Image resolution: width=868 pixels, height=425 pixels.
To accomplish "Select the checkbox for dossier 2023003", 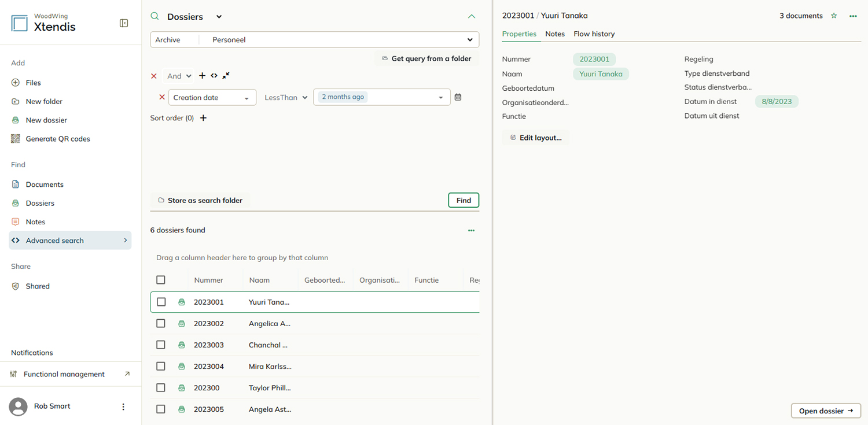I will 161,345.
